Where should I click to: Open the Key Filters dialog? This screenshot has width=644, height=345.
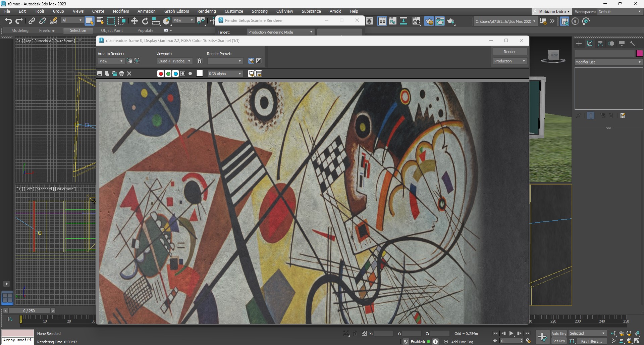point(591,341)
